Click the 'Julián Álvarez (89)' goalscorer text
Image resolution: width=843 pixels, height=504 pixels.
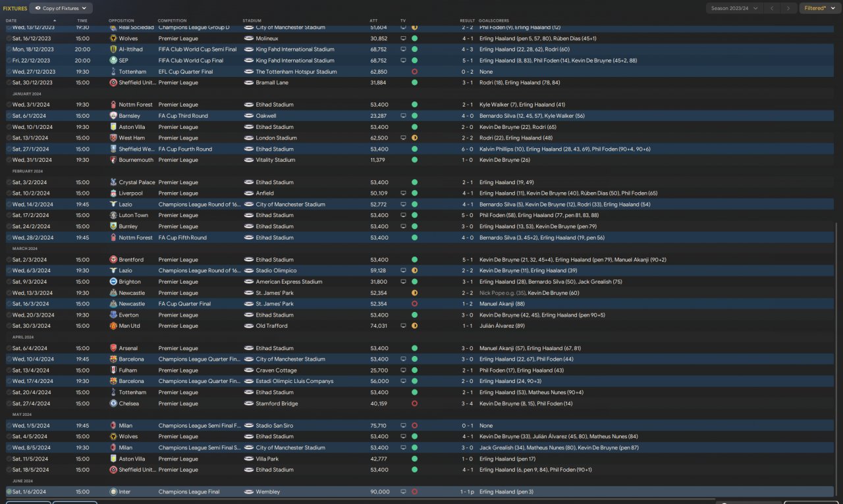coord(502,326)
